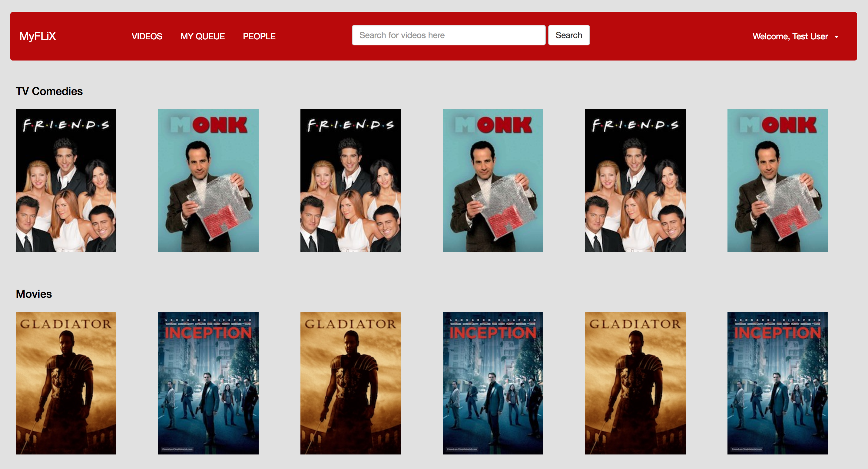Open the first Inception poster
Image resolution: width=868 pixels, height=469 pixels.
(x=208, y=383)
